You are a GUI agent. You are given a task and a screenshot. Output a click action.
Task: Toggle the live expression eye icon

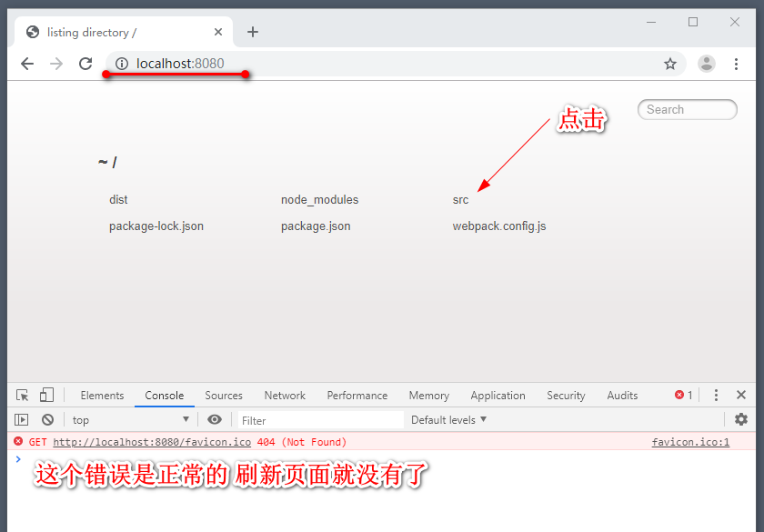click(x=215, y=419)
